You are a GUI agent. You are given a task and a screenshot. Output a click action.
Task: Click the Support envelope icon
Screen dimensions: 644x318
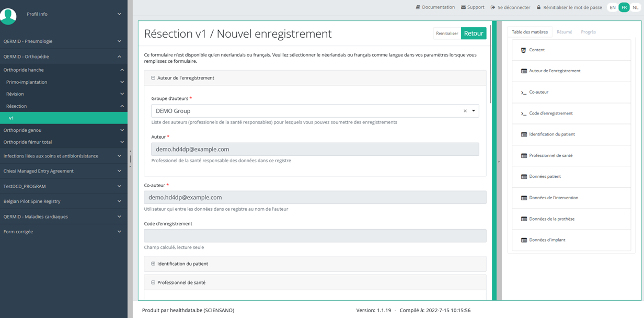click(463, 7)
